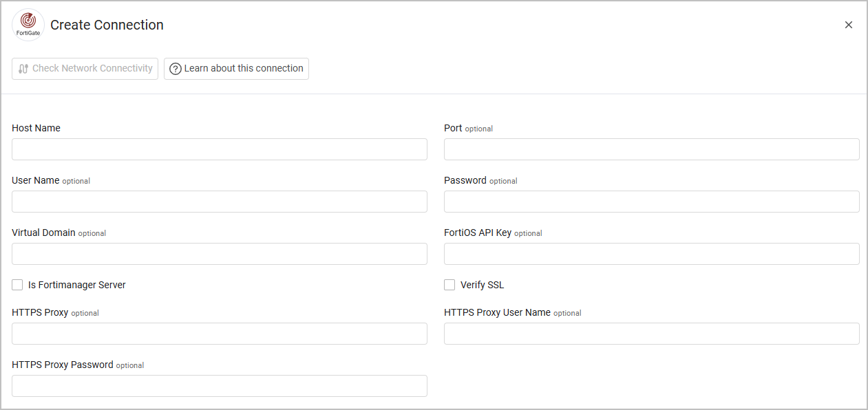
Task: Click the Is Fortimanager Server label
Action: [77, 285]
